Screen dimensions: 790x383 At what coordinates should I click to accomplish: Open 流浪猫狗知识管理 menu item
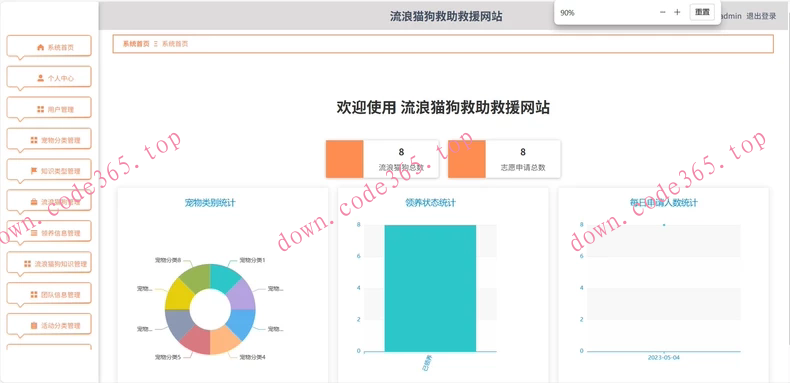tap(49, 264)
